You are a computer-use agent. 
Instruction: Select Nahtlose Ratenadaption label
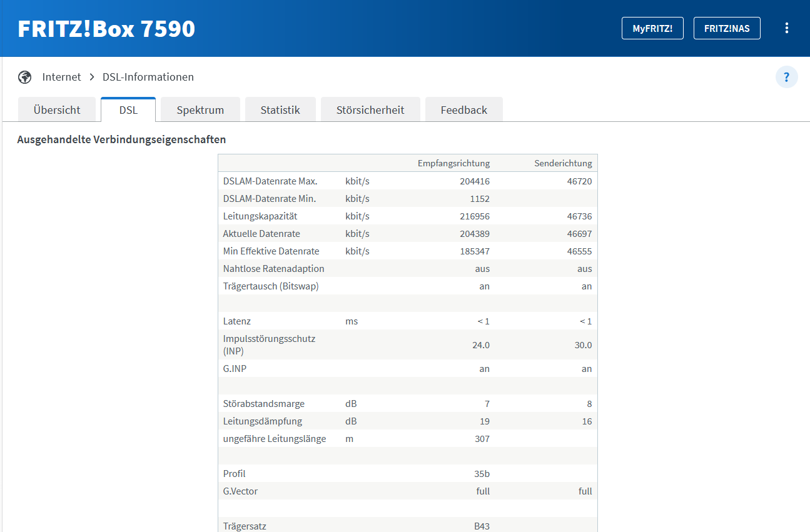pos(273,269)
